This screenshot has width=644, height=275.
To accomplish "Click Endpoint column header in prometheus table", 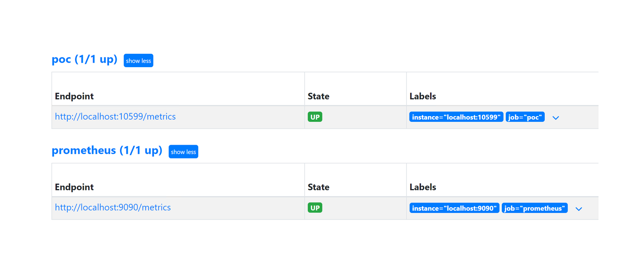I will 74,187.
